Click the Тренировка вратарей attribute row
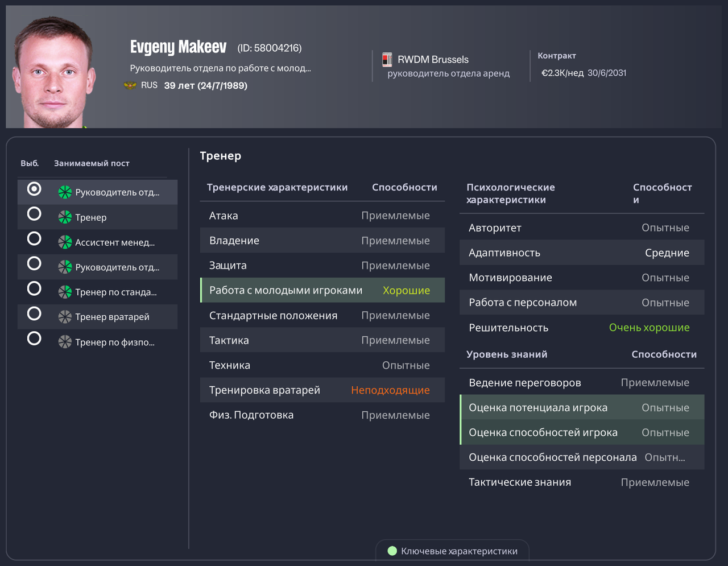The height and width of the screenshot is (566, 728). click(x=322, y=390)
